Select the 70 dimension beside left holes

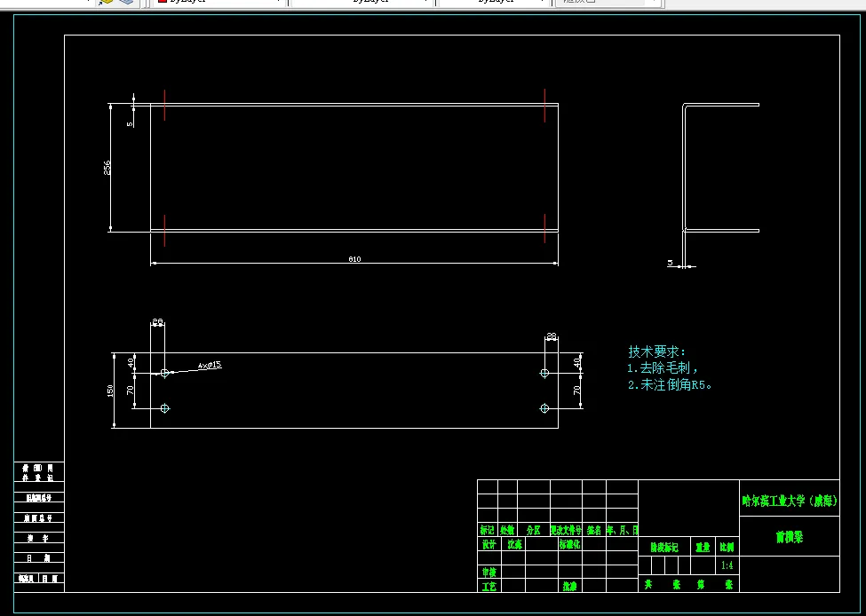click(131, 391)
